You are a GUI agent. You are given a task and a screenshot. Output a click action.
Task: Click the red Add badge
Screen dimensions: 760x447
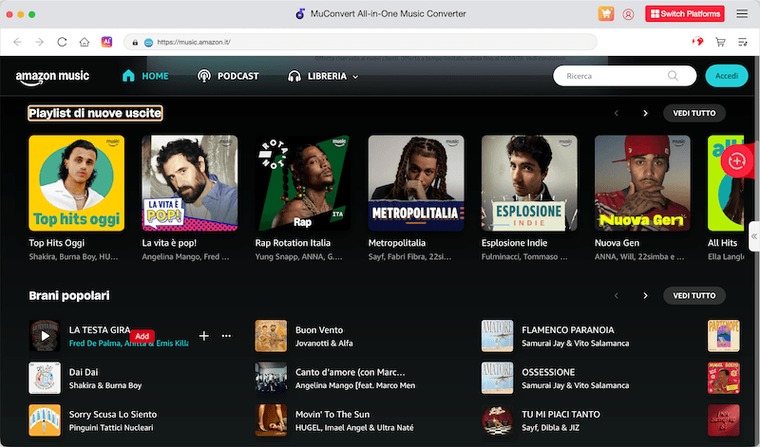[142, 336]
